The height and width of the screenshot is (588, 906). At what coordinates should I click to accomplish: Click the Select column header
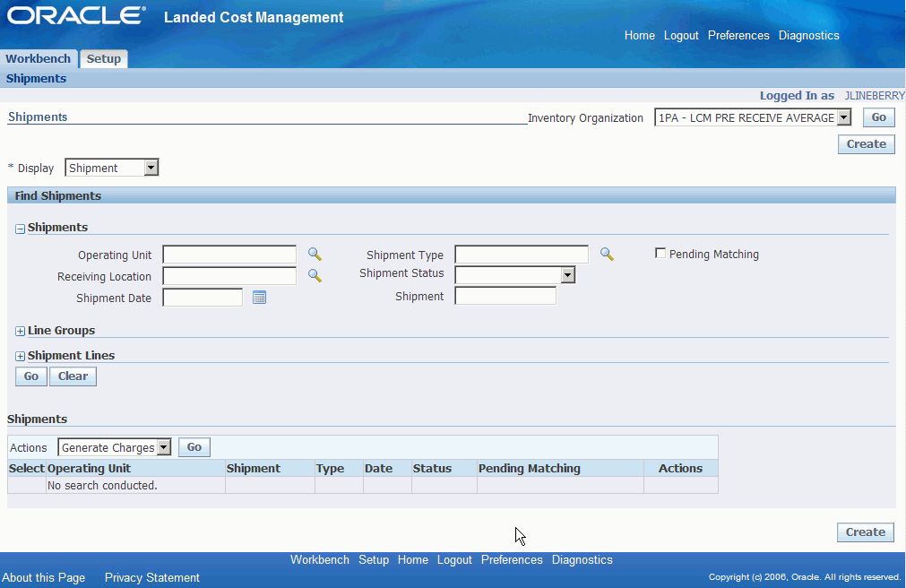coord(27,468)
